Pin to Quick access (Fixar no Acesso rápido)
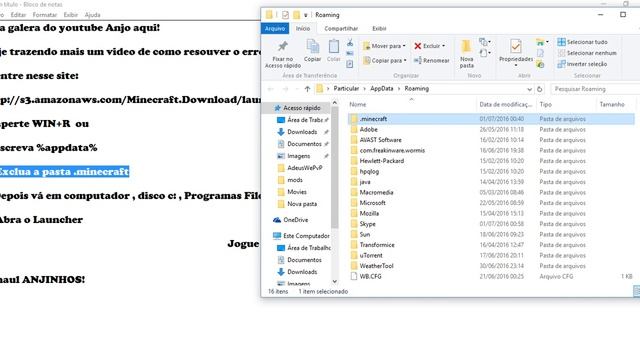This screenshot has width=640, height=360. pyautogui.click(x=282, y=54)
